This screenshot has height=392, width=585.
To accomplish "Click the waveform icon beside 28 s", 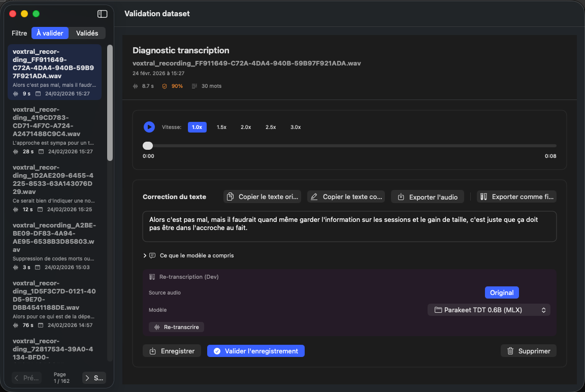I will 16,152.
